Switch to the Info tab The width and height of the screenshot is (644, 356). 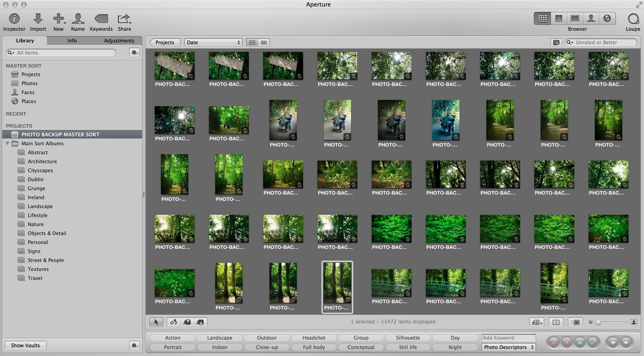[72, 40]
